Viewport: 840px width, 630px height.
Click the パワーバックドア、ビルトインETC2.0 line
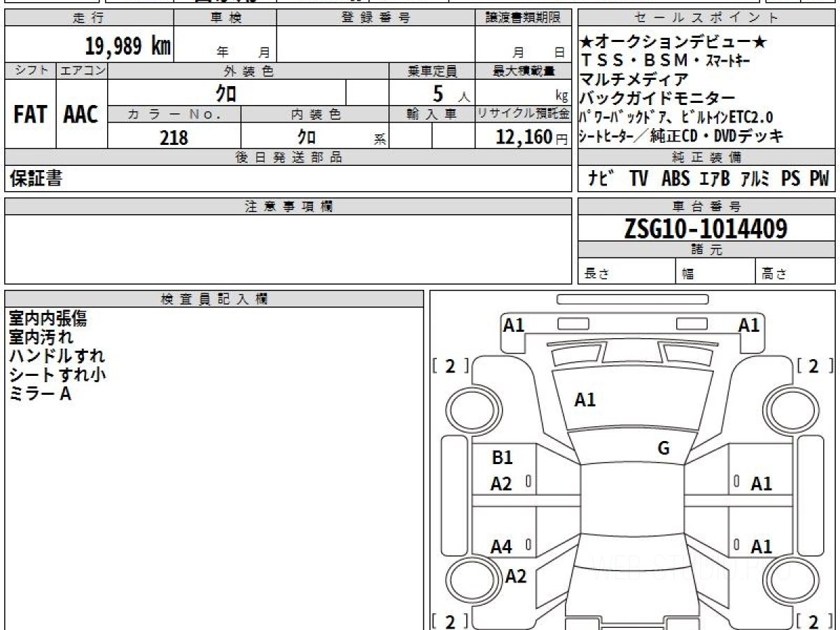coord(677,118)
